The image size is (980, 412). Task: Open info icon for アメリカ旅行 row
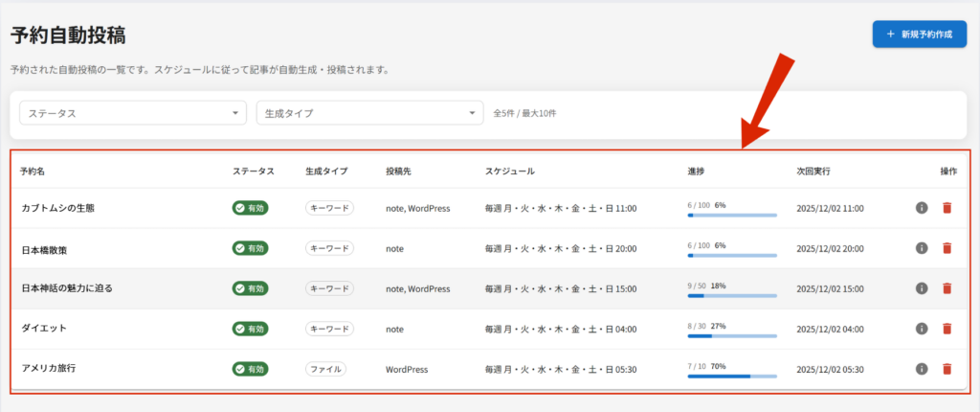tap(922, 369)
